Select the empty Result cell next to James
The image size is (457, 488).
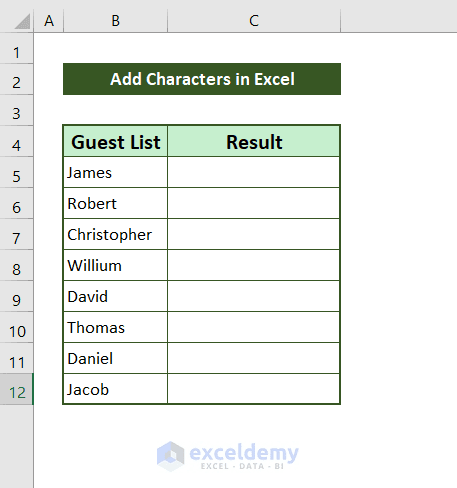pyautogui.click(x=254, y=172)
